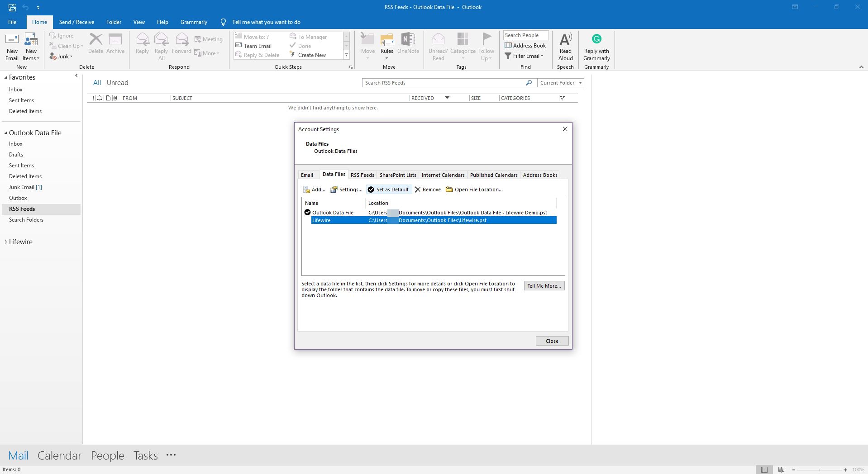This screenshot has width=868, height=474.
Task: Collapse the Favorites section
Action: [x=6, y=77]
